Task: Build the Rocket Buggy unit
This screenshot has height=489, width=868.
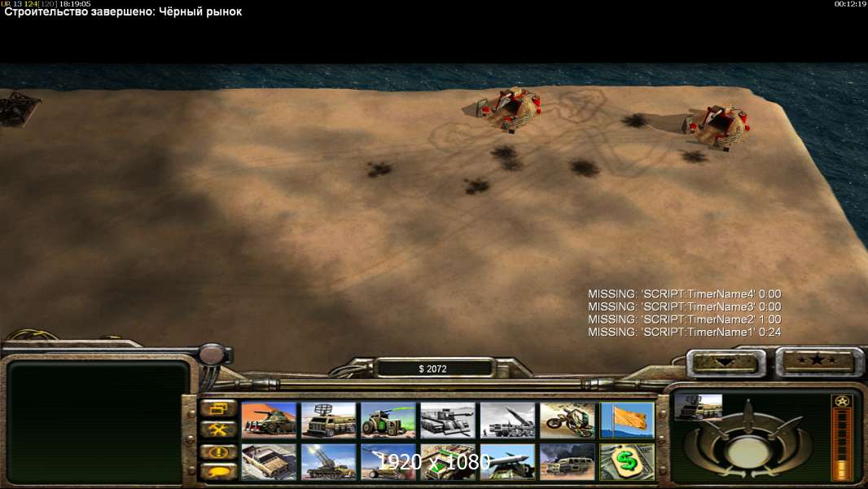Action: (388, 461)
